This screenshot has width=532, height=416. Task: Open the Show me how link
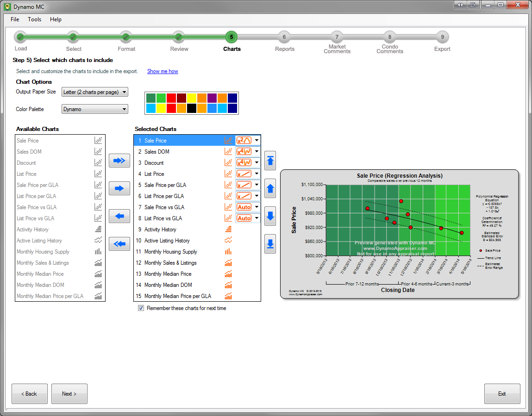pos(163,71)
